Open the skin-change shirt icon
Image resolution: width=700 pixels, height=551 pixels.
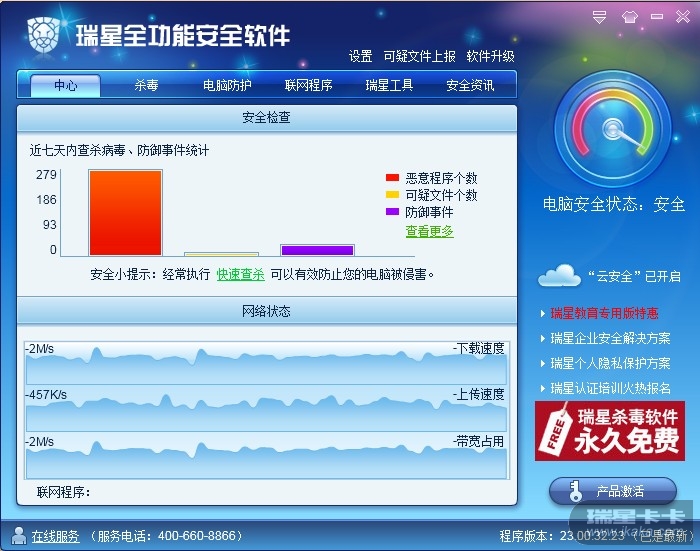629,17
